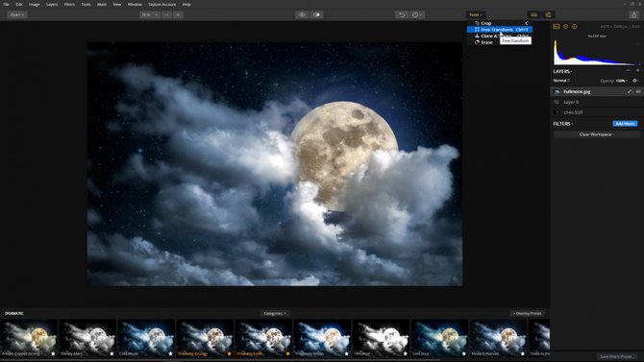Open the Tools dropdown in toolbar
The height and width of the screenshot is (362, 644).
[x=476, y=14]
